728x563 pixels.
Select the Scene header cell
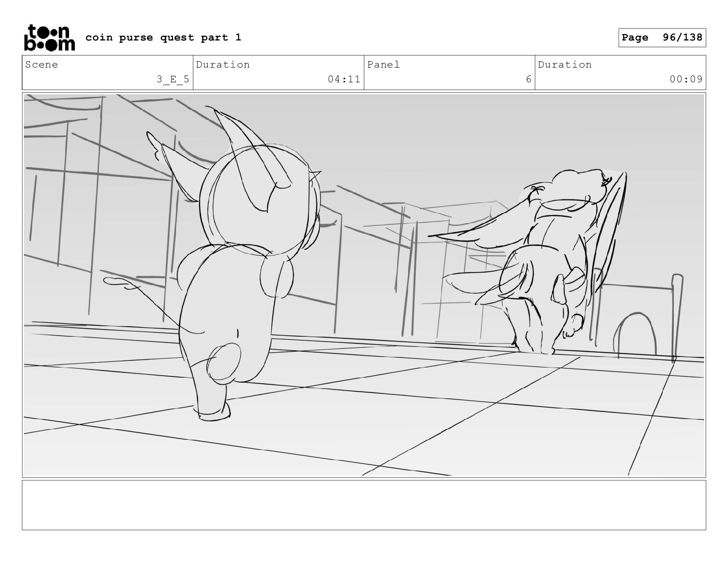108,73
